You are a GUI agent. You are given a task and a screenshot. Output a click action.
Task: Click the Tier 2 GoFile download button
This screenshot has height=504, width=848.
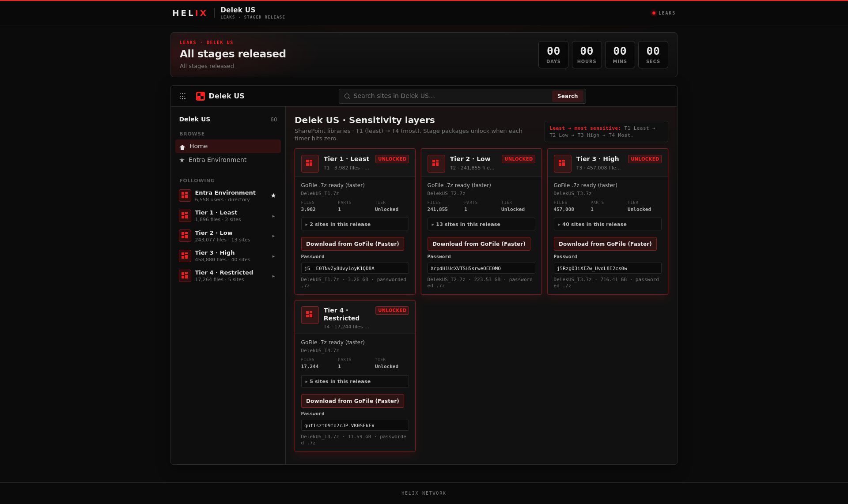479,244
